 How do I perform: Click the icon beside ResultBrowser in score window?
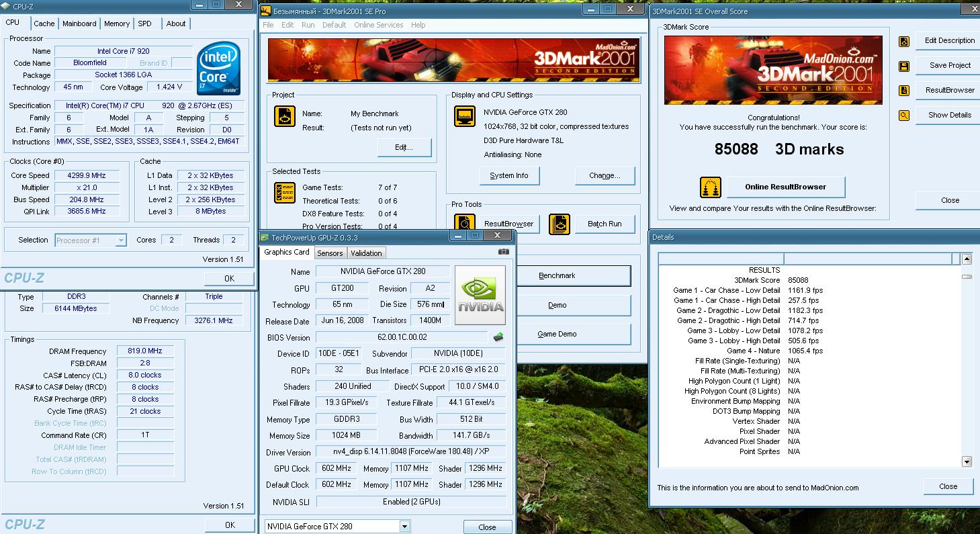[x=904, y=91]
